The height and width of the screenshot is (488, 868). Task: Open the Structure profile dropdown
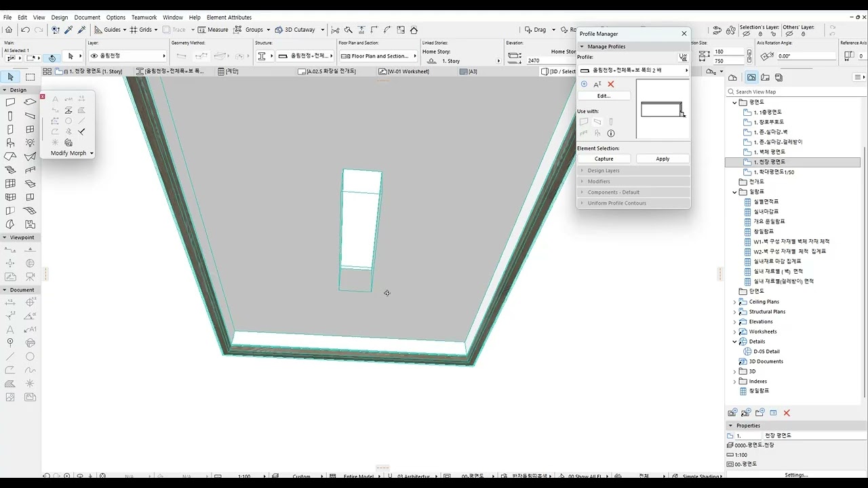click(306, 56)
